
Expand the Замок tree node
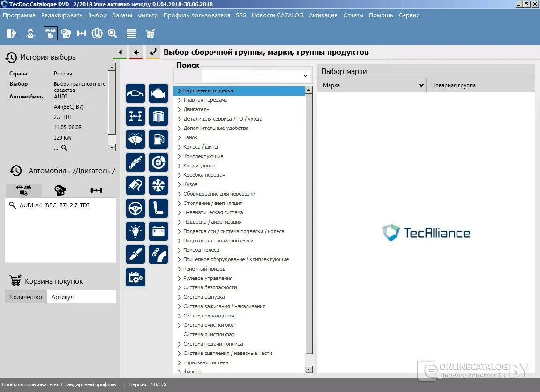pos(179,137)
